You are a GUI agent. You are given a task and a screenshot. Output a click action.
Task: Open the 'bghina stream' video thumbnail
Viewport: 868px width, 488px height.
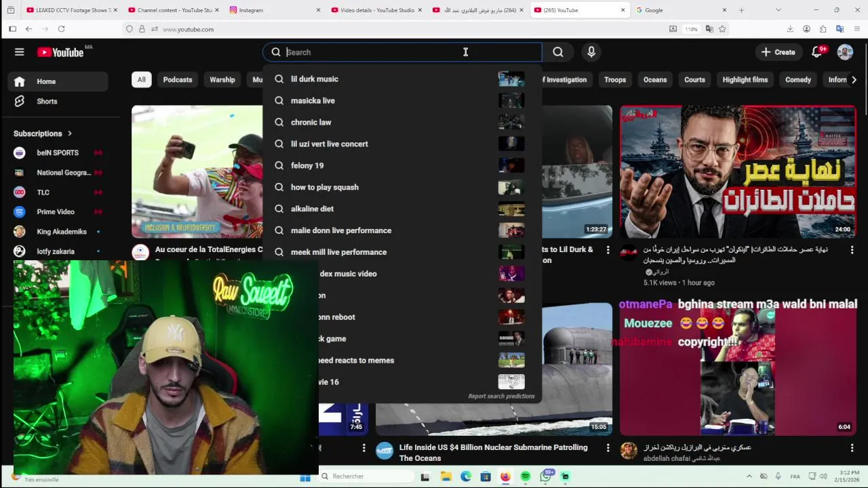738,368
